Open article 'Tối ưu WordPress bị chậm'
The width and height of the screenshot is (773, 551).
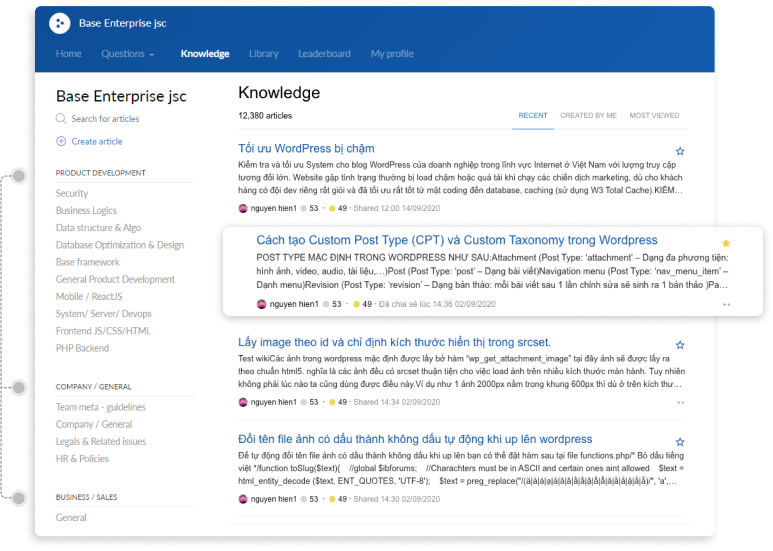tap(306, 148)
